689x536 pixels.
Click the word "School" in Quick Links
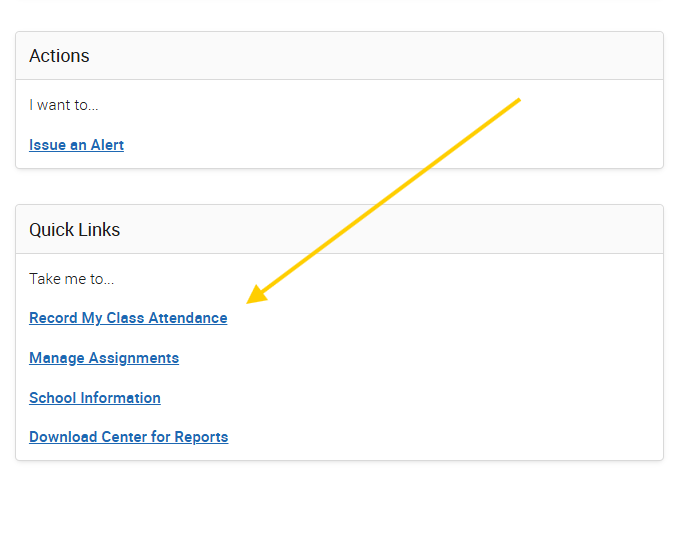coord(52,398)
